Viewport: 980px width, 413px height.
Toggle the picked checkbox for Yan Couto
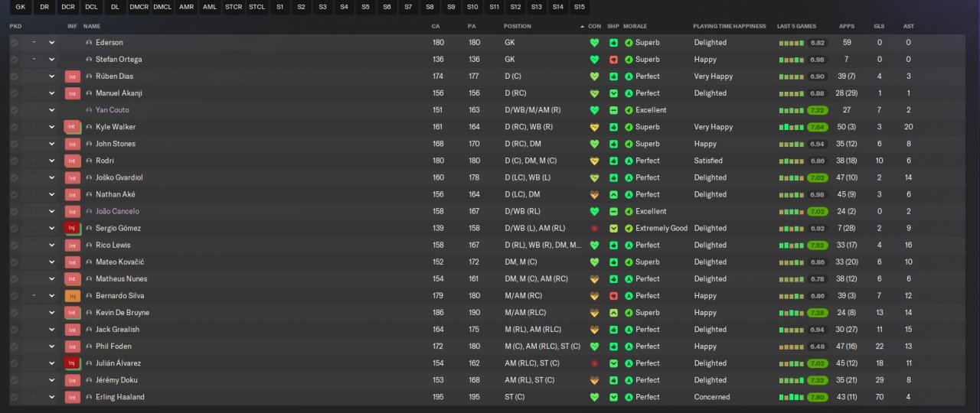(14, 110)
